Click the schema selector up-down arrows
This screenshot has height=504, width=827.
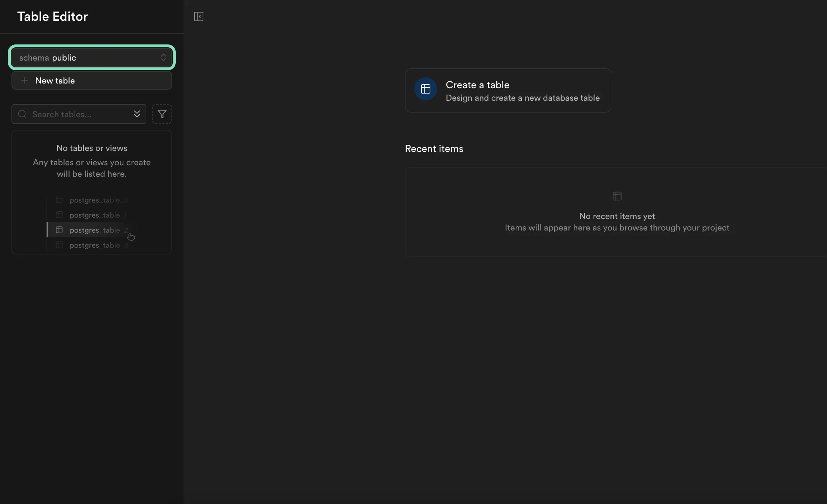coord(164,58)
